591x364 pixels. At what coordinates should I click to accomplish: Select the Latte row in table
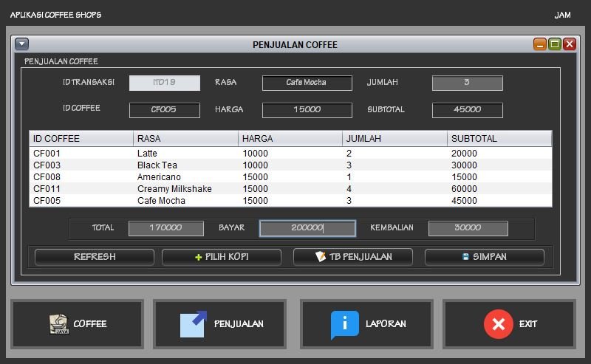pyautogui.click(x=290, y=154)
